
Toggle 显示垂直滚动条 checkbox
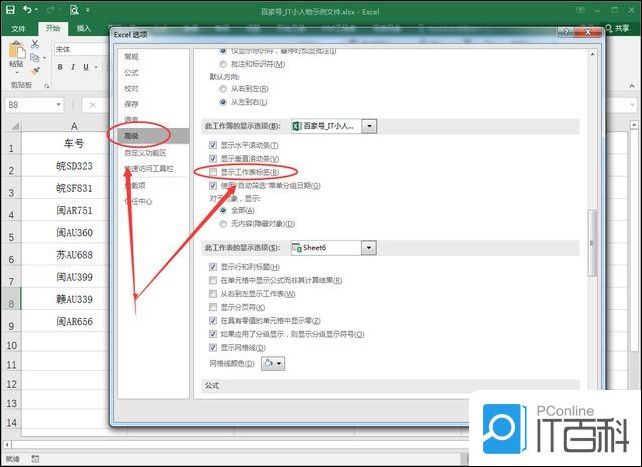coord(213,158)
